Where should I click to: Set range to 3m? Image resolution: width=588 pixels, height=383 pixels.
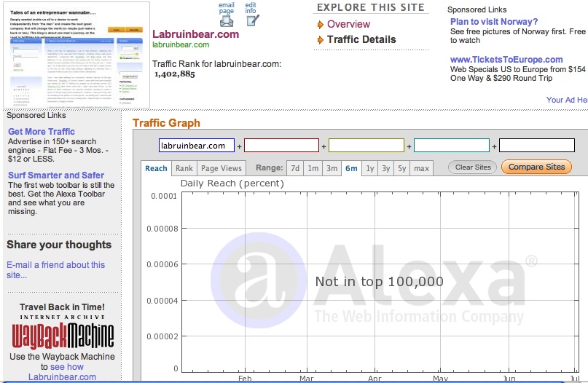pyautogui.click(x=332, y=168)
